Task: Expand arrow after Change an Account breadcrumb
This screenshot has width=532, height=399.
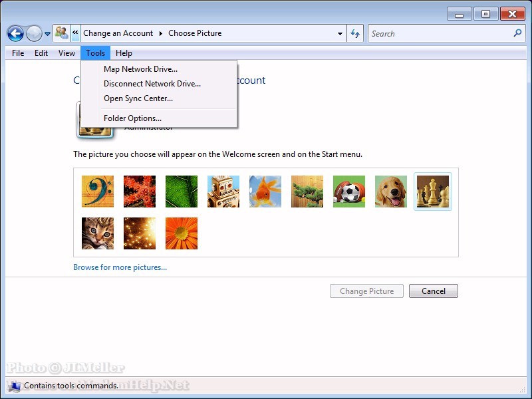Action: click(x=160, y=33)
